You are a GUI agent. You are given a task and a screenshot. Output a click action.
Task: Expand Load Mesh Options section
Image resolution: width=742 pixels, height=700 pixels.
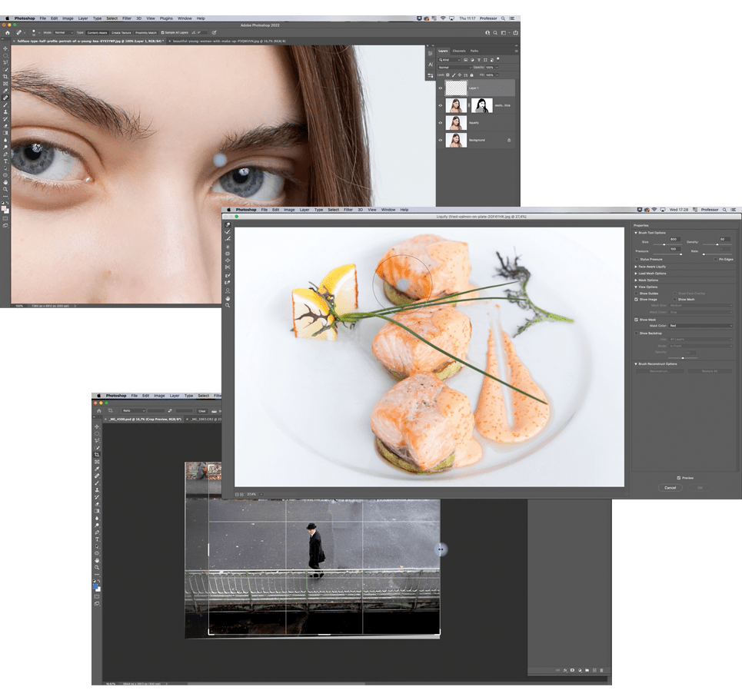pos(636,274)
